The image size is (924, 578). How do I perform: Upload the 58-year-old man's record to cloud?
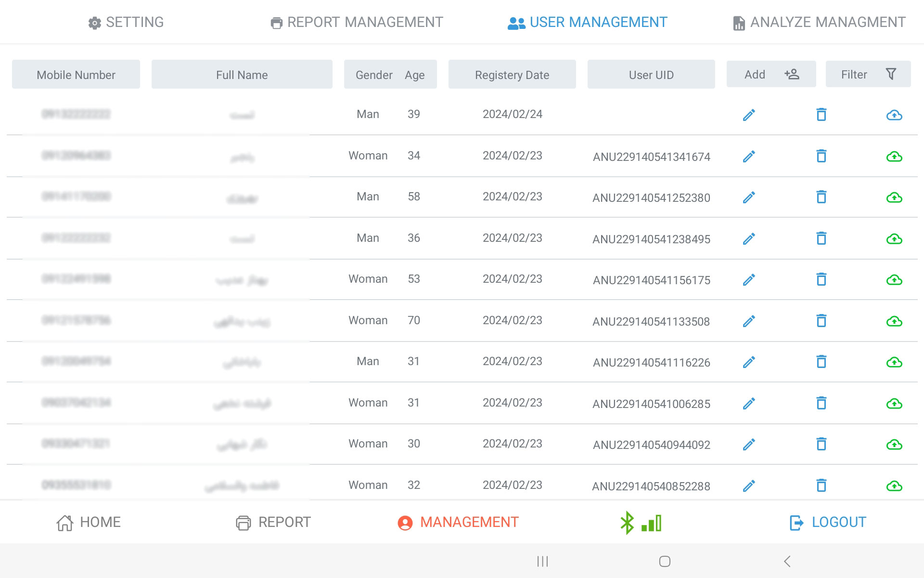click(894, 197)
